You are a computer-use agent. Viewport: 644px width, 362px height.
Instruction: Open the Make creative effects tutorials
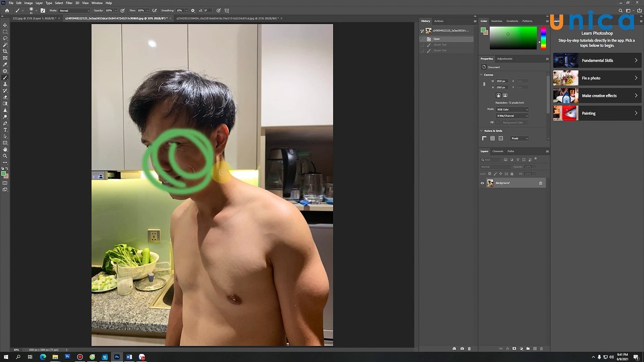[596, 96]
